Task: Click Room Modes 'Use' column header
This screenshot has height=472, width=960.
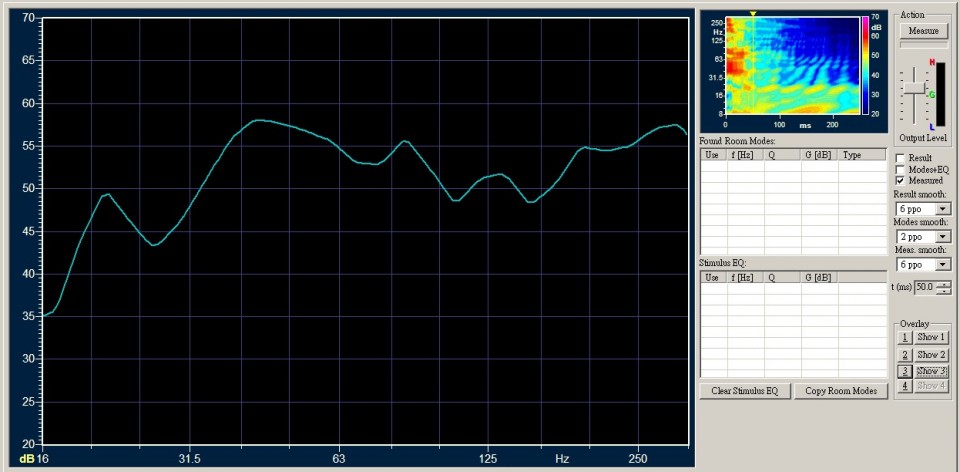Action: click(x=714, y=155)
